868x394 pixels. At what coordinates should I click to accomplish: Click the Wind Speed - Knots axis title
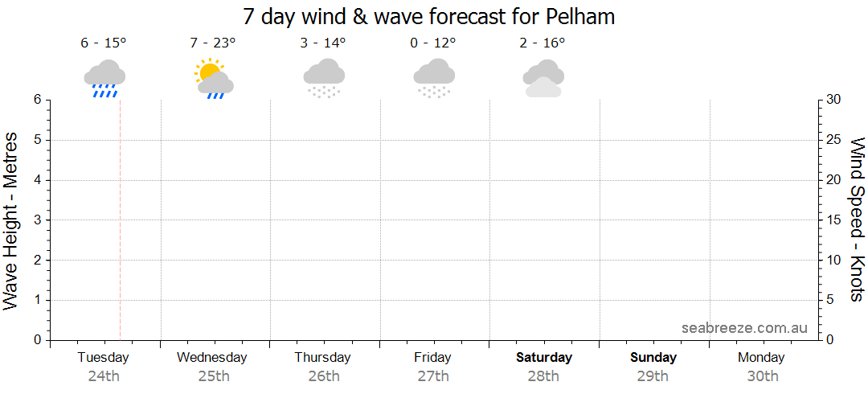point(857,220)
